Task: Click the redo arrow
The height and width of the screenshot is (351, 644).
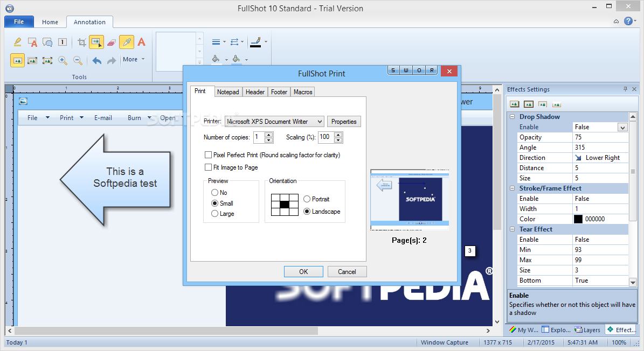Action: click(112, 61)
